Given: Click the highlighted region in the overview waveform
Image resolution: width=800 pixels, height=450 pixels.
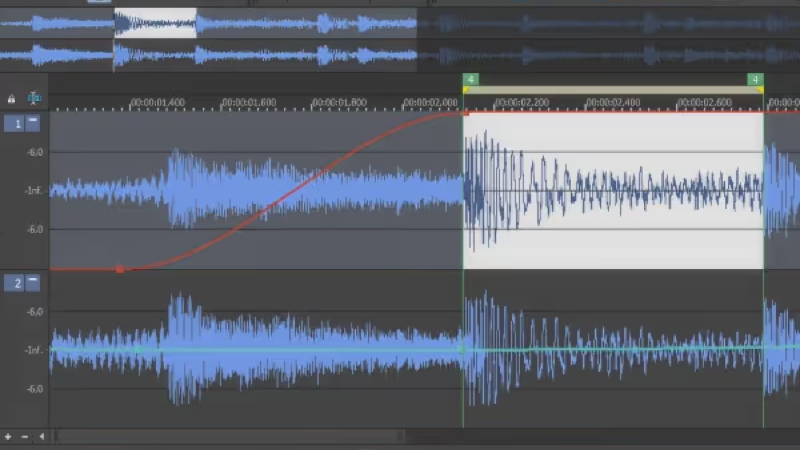Looking at the screenshot, I should pyautogui.click(x=156, y=23).
